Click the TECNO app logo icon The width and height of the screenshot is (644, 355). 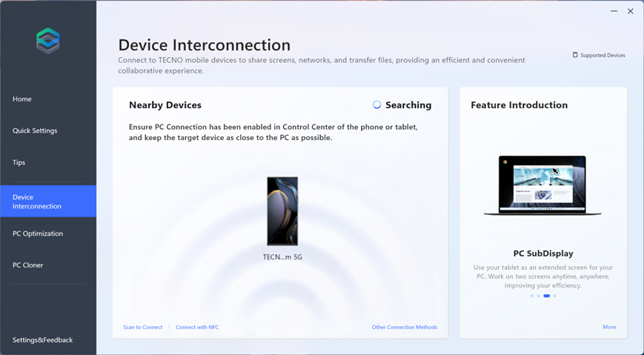click(48, 41)
